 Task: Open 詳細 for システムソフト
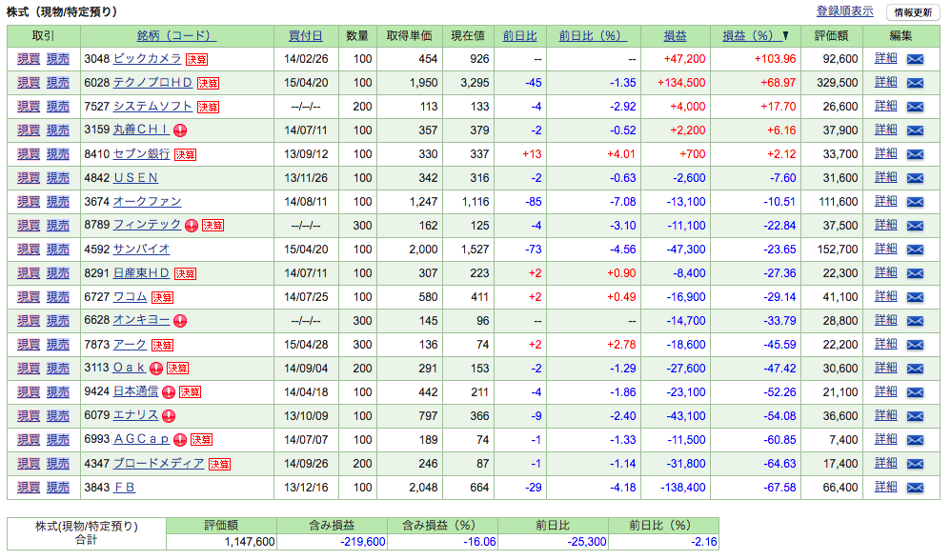tap(885, 106)
